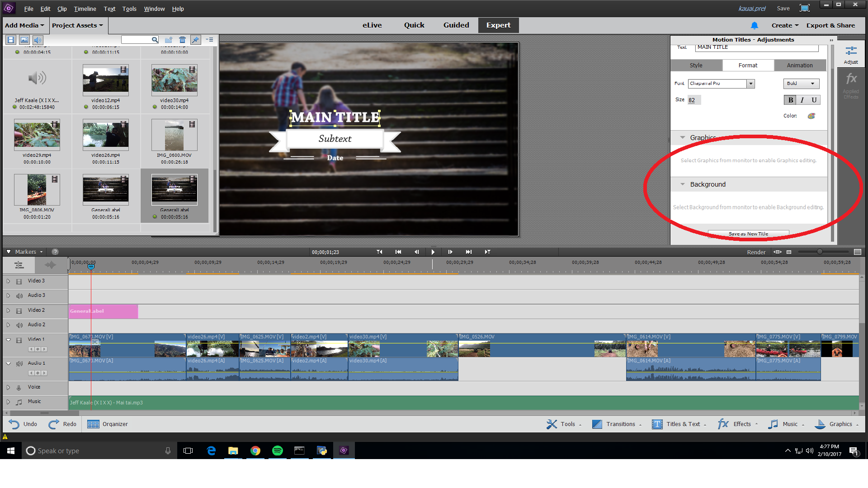Switch to Guided mode
This screenshot has width=868, height=488.
click(x=456, y=25)
